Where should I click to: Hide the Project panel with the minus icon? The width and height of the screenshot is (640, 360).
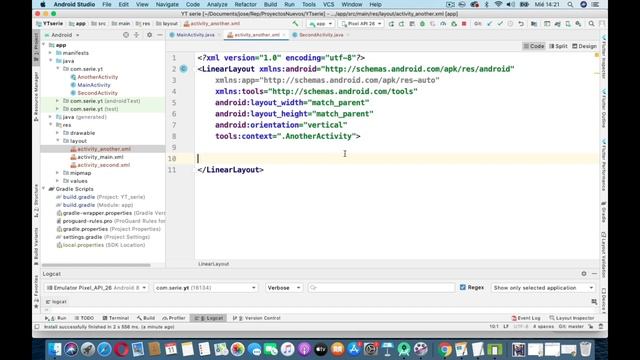tap(160, 35)
